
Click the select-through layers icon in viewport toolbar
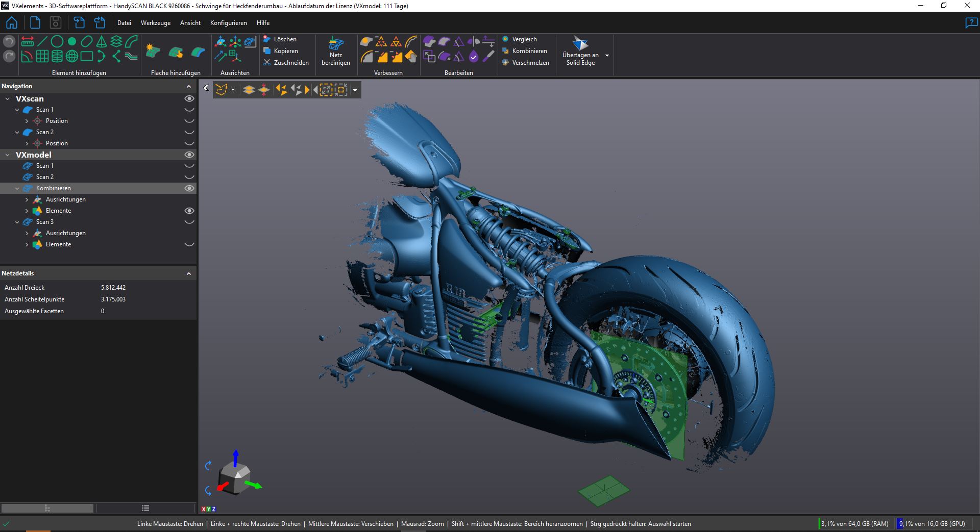(x=249, y=90)
